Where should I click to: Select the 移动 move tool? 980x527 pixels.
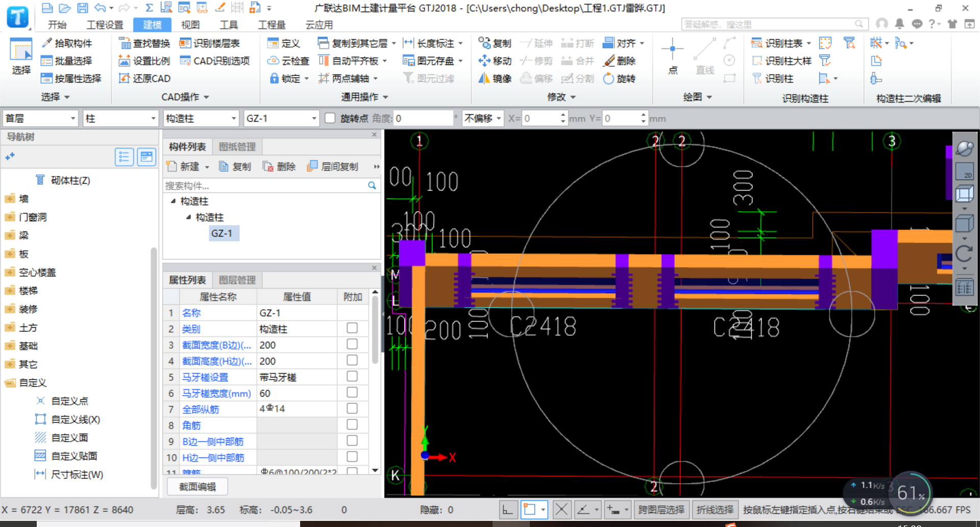(x=495, y=61)
